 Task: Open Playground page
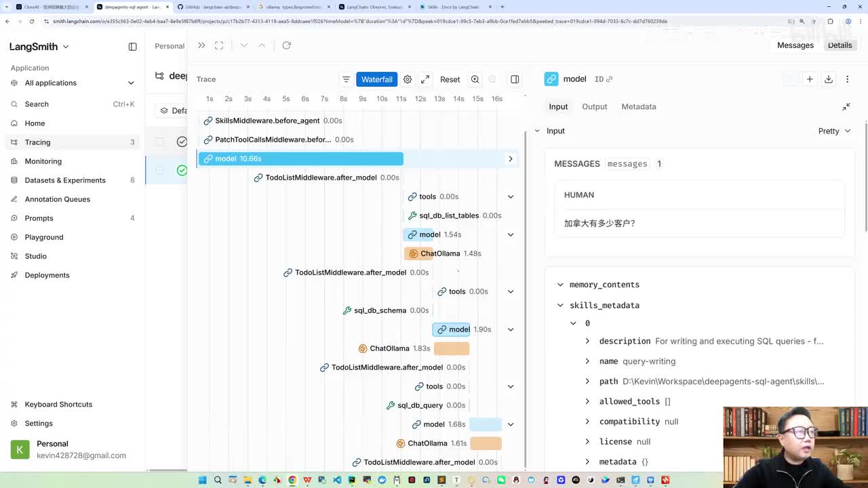73,237
